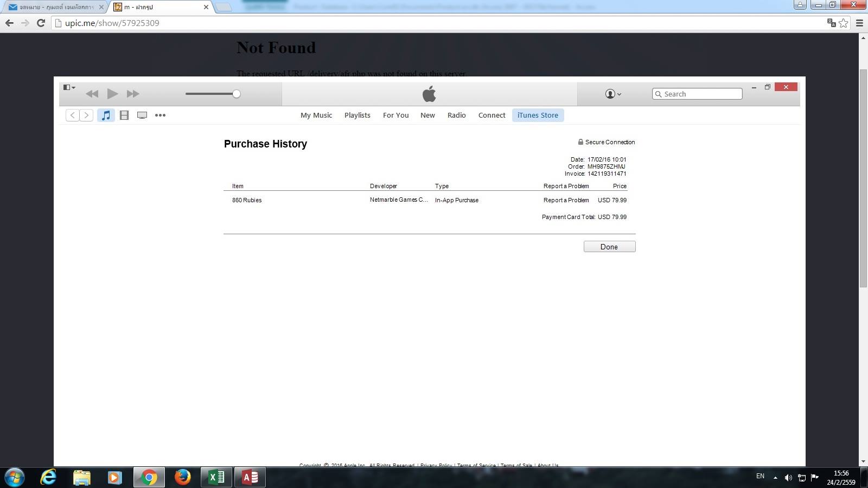The width and height of the screenshot is (868, 488).
Task: Go back in iTunes navigation
Action: [73, 115]
